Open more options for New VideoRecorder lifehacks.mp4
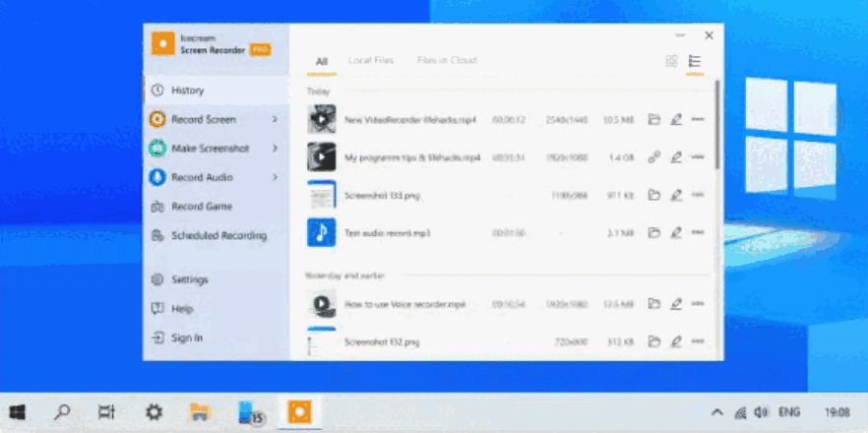Viewport: 868px width, 433px height. (698, 119)
